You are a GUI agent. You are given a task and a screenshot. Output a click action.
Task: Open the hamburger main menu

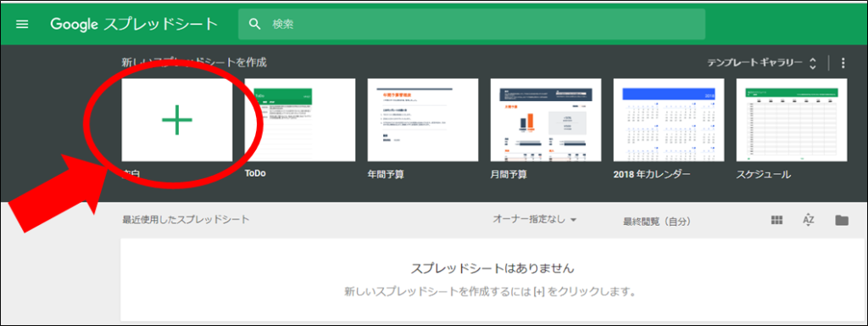tap(22, 25)
